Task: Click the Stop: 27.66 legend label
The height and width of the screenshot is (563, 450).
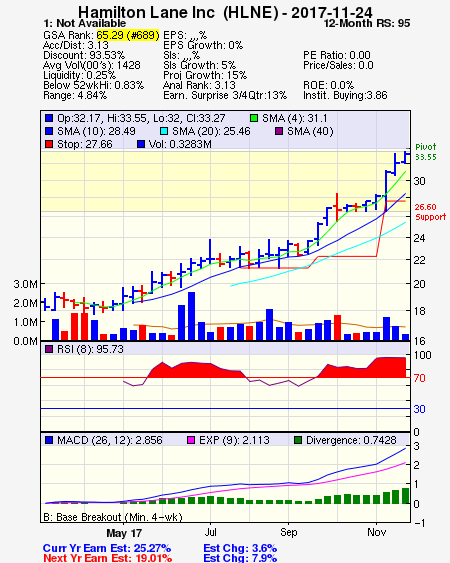Action: tap(85, 144)
